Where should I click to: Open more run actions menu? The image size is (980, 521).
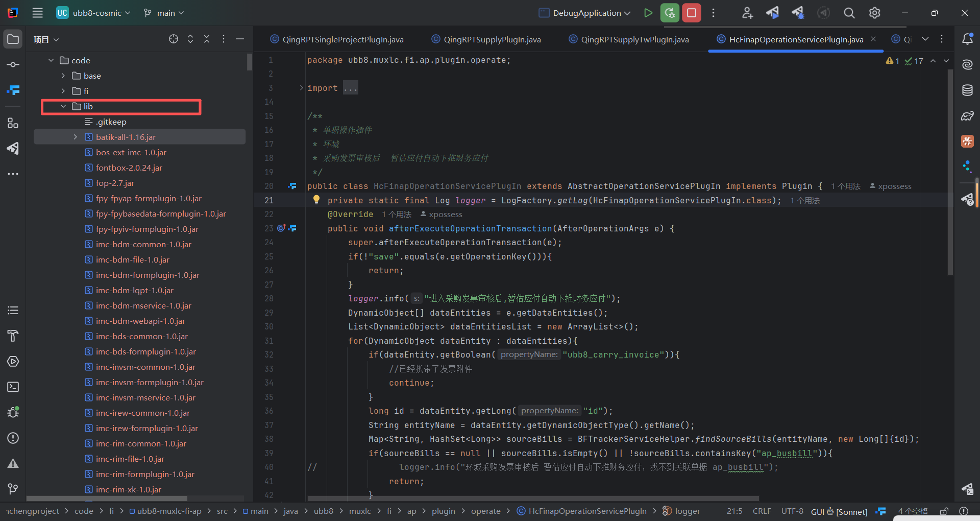coord(713,13)
